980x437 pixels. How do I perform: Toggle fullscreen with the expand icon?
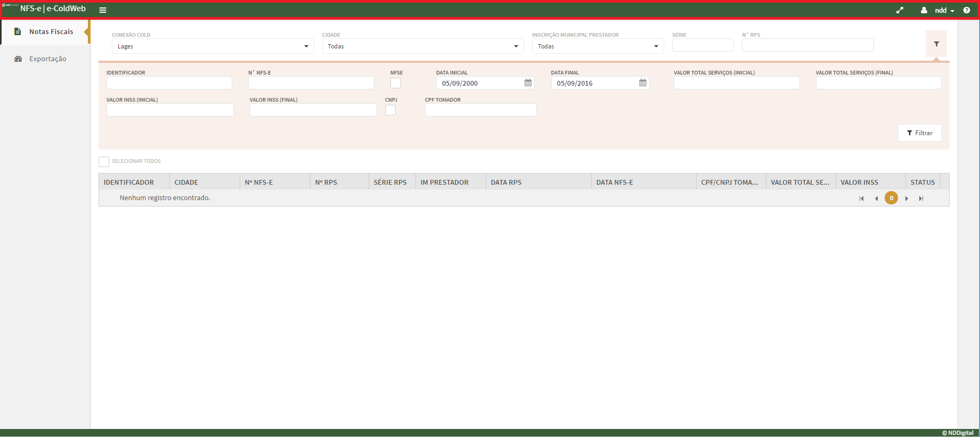[x=900, y=10]
